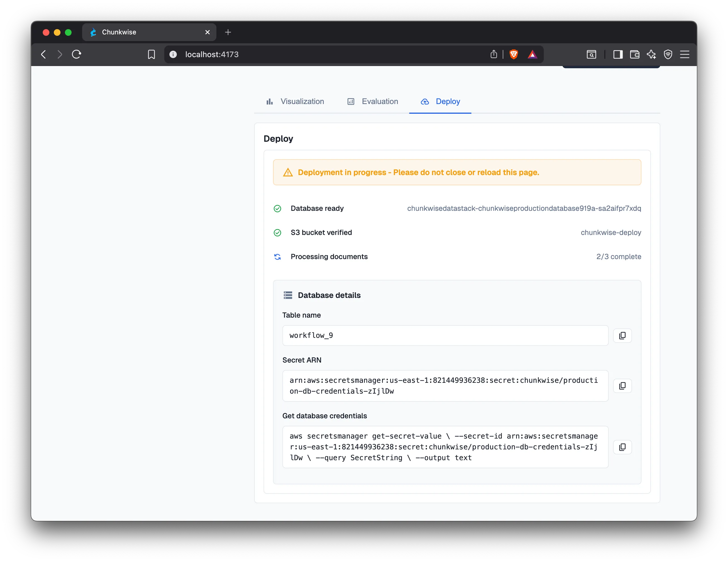
Task: Copy the Secret ARN value
Action: [622, 386]
